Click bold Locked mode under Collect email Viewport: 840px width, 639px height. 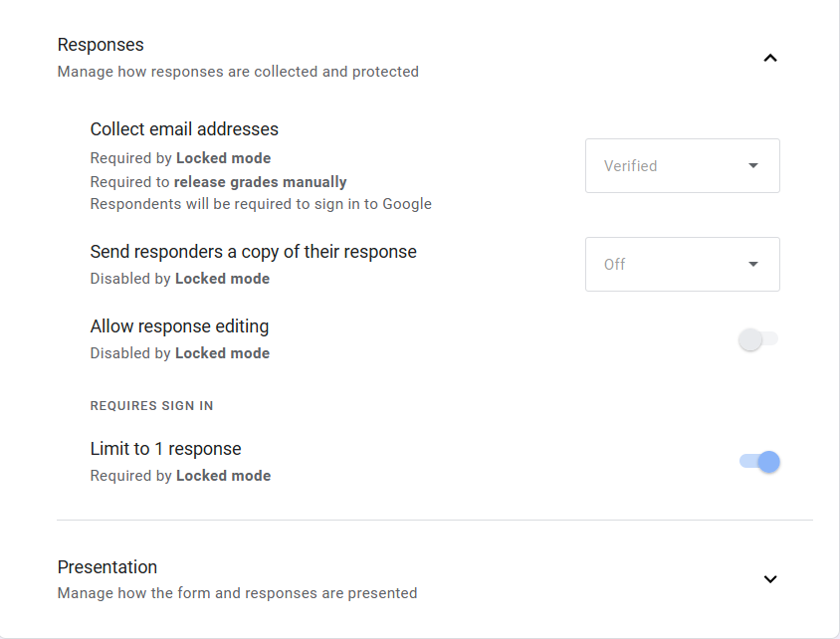(223, 158)
